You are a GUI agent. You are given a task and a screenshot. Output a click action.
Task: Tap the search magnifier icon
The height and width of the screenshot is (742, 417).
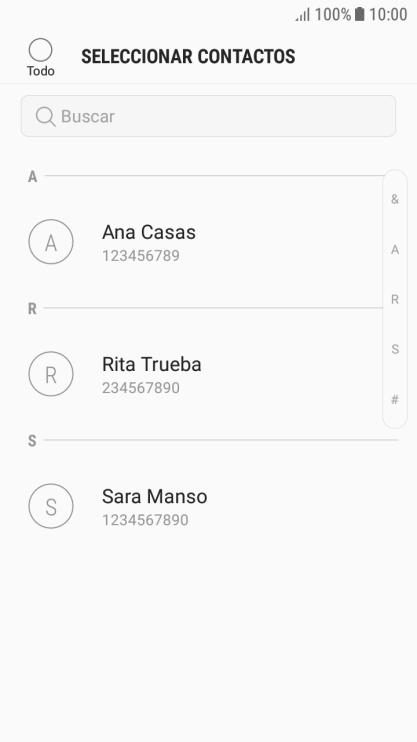pyautogui.click(x=45, y=116)
